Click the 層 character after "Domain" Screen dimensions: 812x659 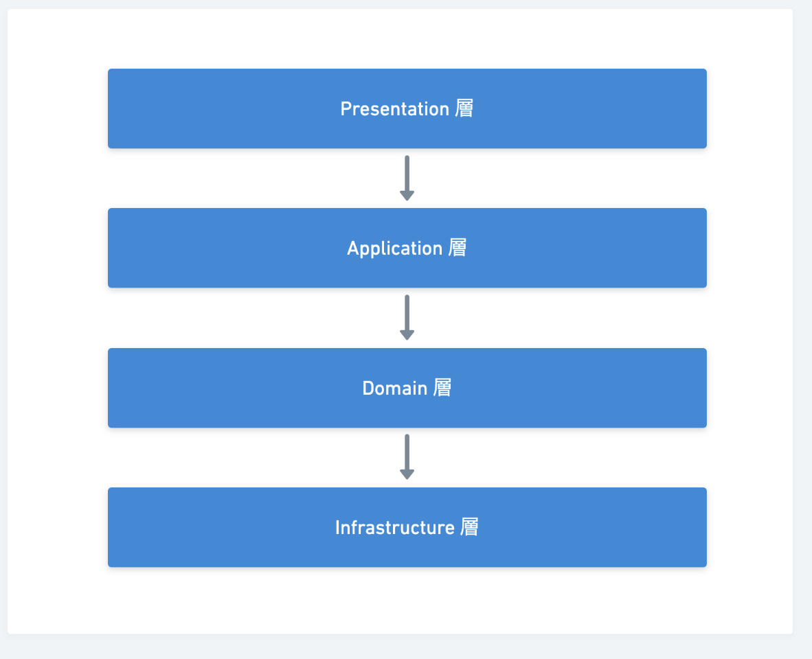coord(442,388)
